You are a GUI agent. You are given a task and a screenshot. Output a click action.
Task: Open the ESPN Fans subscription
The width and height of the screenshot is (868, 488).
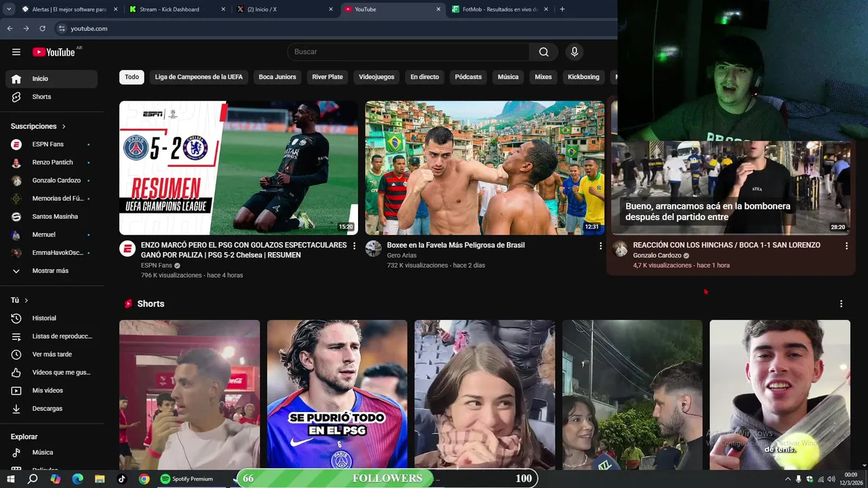pos(52,144)
